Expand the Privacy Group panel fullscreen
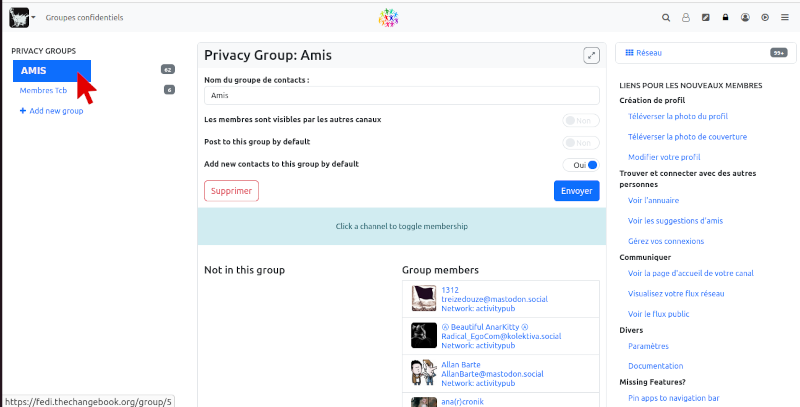800x407 pixels. (x=591, y=56)
